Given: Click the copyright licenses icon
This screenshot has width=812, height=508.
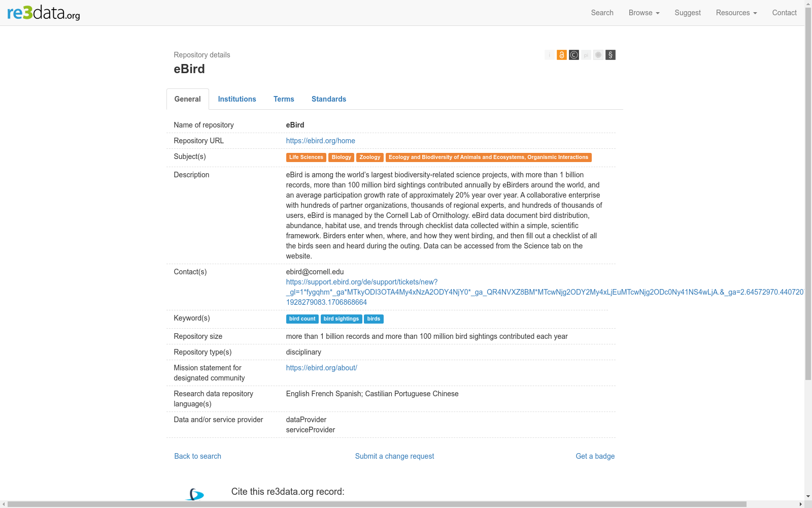Looking at the screenshot, I should tap(574, 55).
